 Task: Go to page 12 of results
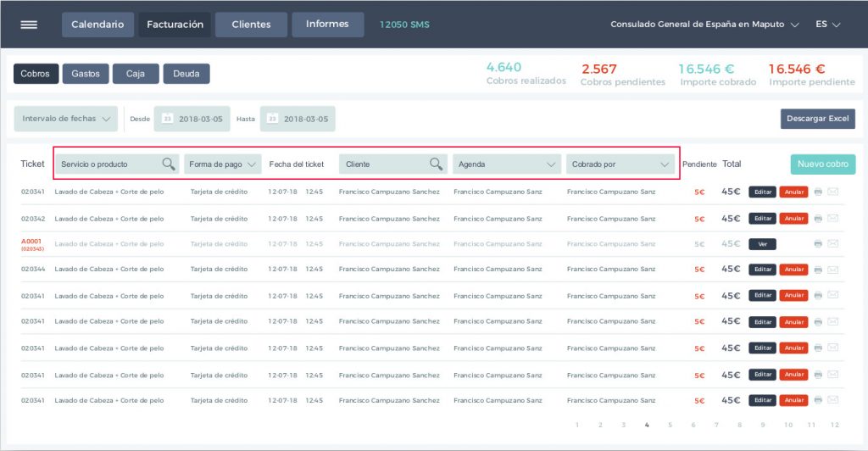click(835, 425)
